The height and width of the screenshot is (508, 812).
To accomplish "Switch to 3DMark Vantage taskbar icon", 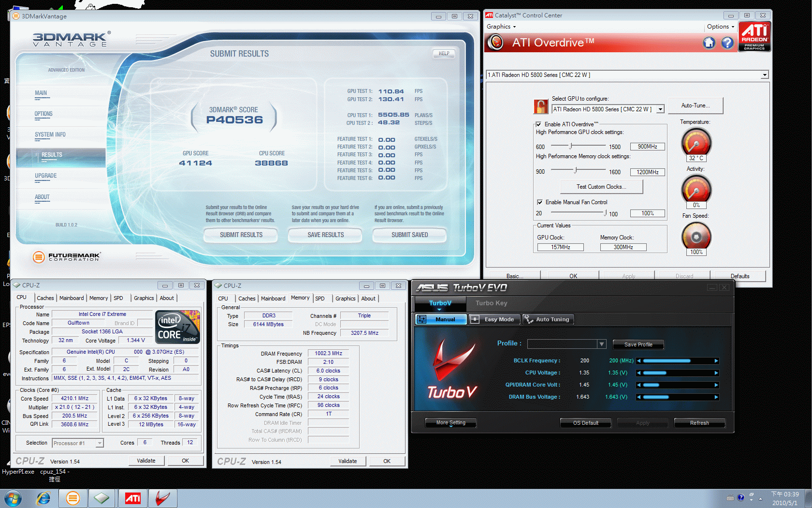I will tap(73, 498).
